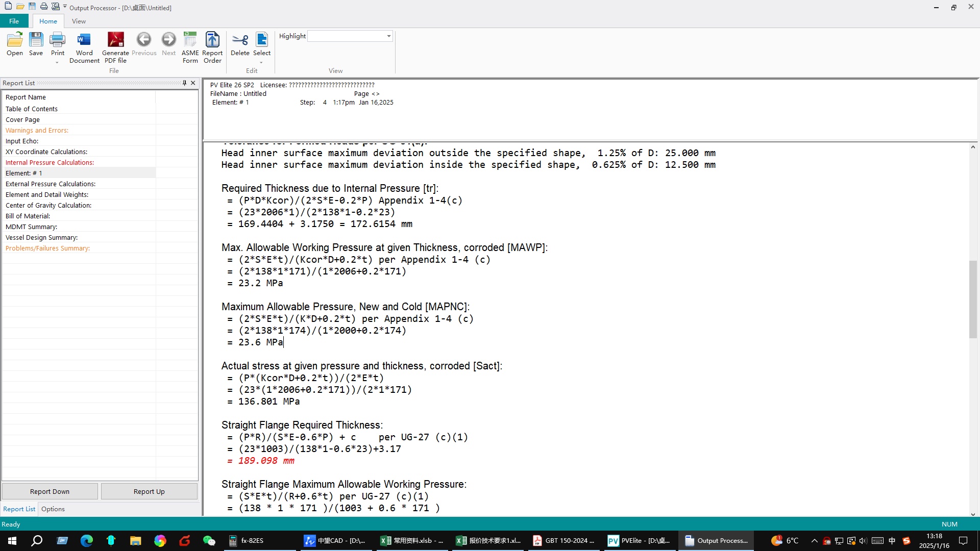Click quick access open folder icon
The image size is (980, 551).
click(x=20, y=7)
